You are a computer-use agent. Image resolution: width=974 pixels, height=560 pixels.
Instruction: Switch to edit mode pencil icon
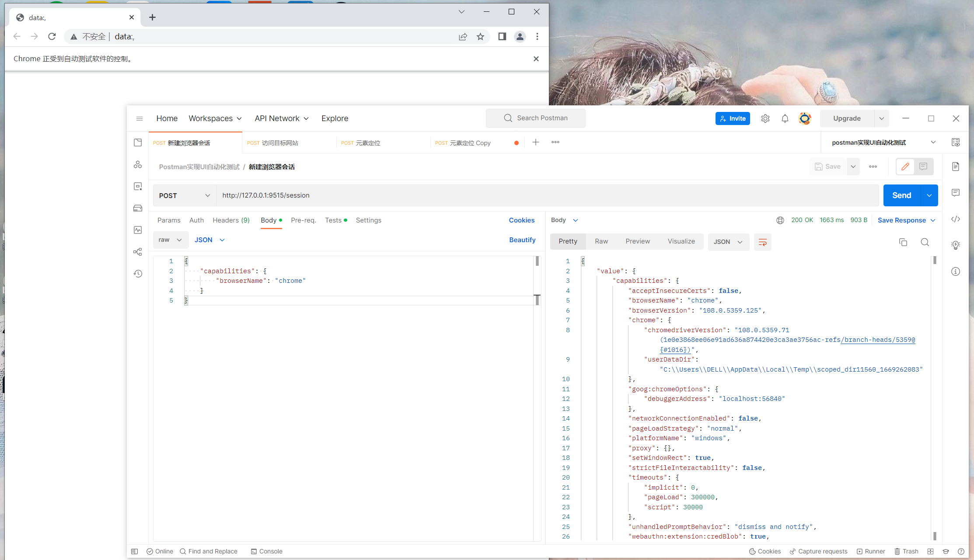pos(905,167)
